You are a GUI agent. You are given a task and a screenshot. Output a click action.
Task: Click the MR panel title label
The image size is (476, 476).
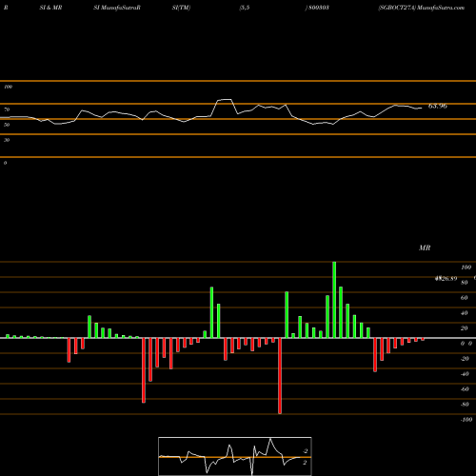click(x=425, y=248)
